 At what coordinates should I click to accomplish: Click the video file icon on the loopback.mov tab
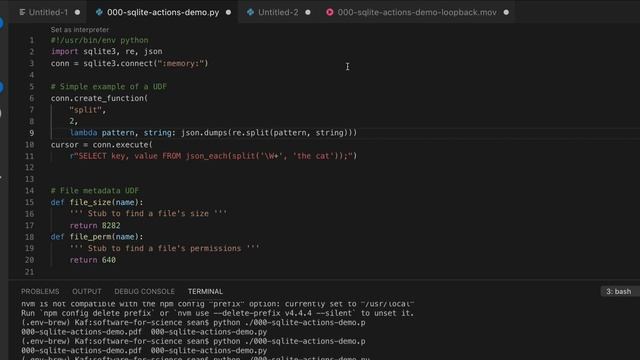pyautogui.click(x=329, y=12)
